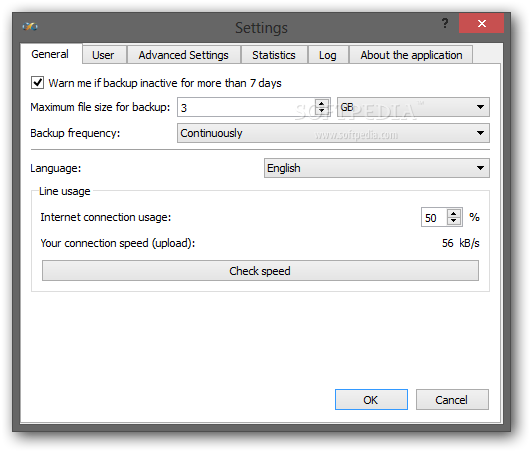Click the Check speed button

[x=260, y=271]
